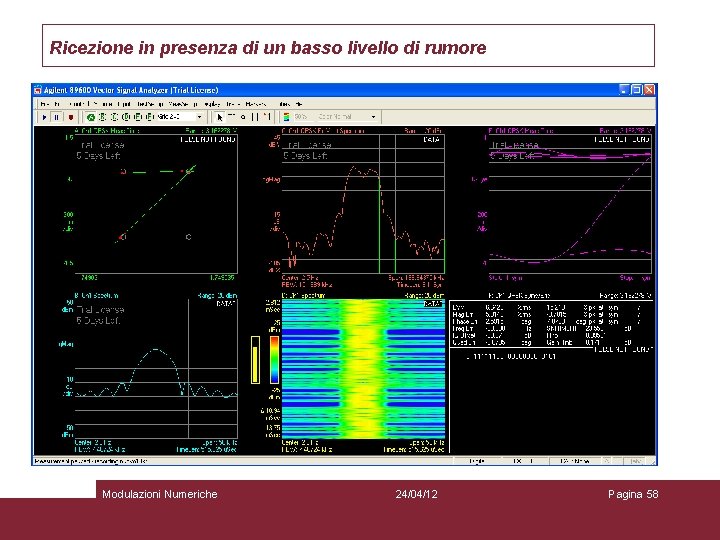Choose the pointer arrow tool
The image size is (720, 540).
[219, 117]
